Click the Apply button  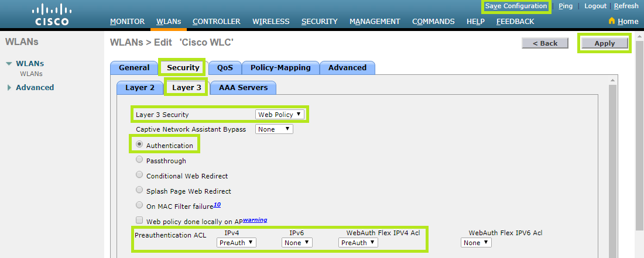(x=604, y=43)
